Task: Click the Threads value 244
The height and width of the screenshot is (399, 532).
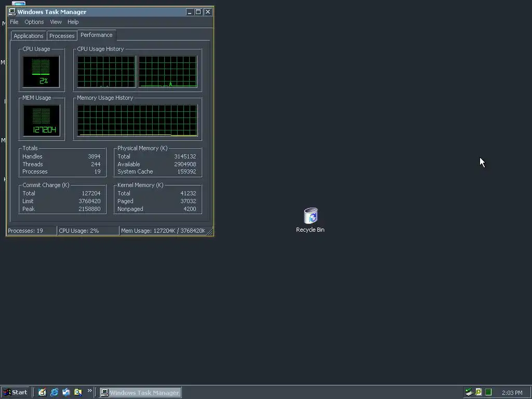Action: click(x=96, y=164)
